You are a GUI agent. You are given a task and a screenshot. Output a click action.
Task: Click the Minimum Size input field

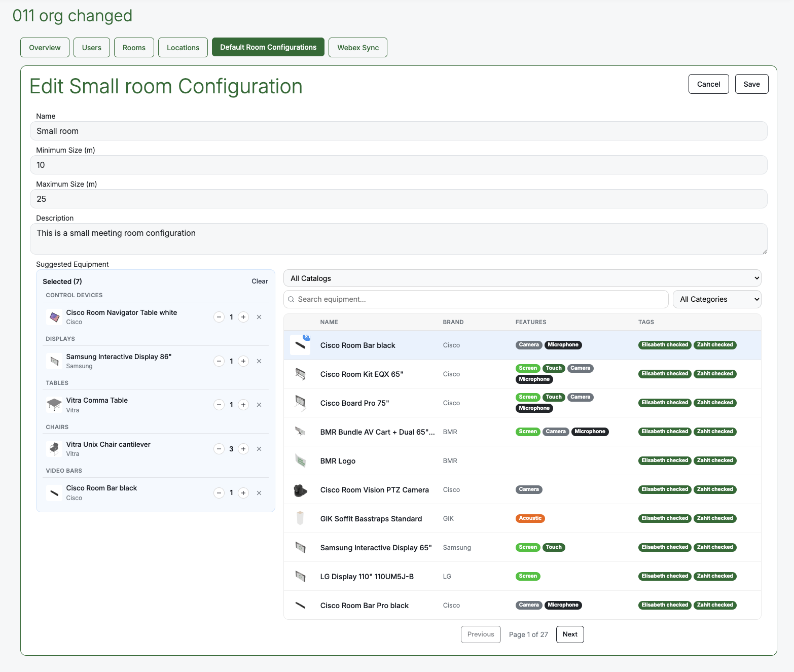399,165
